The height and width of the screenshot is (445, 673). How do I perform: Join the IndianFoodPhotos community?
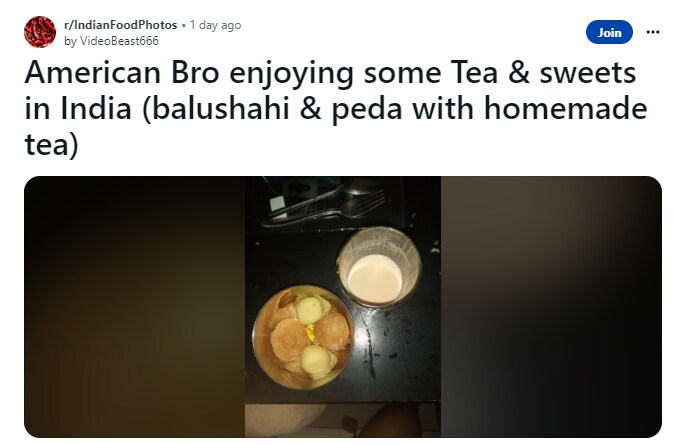click(609, 32)
